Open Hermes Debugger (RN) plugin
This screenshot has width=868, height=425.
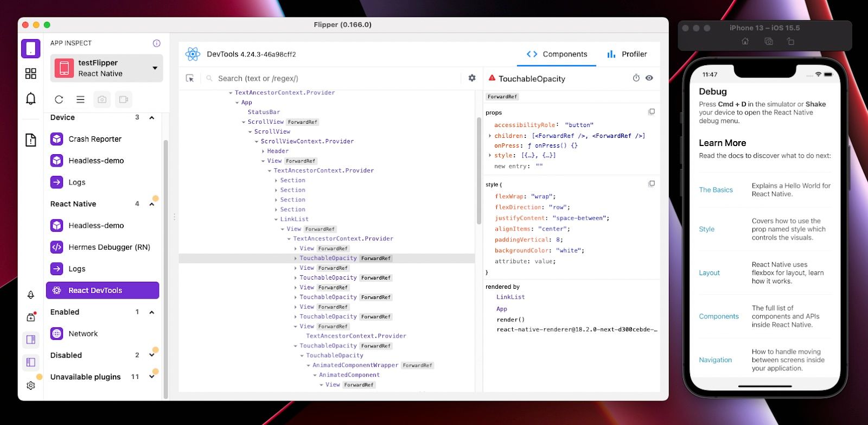pyautogui.click(x=103, y=247)
